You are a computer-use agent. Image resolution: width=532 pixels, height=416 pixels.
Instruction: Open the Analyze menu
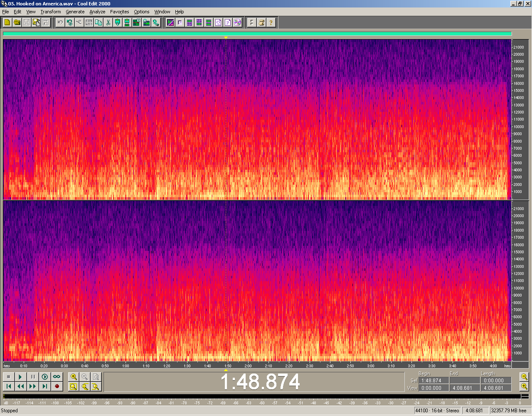point(97,12)
